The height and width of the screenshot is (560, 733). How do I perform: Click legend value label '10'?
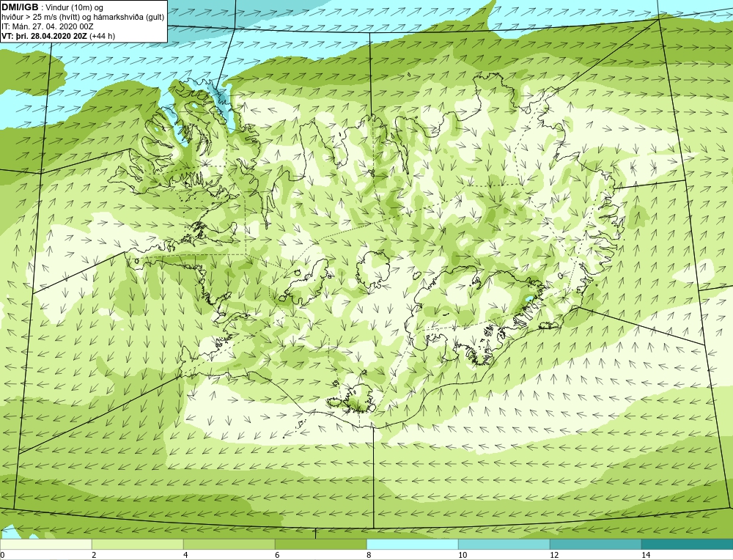pos(463,555)
